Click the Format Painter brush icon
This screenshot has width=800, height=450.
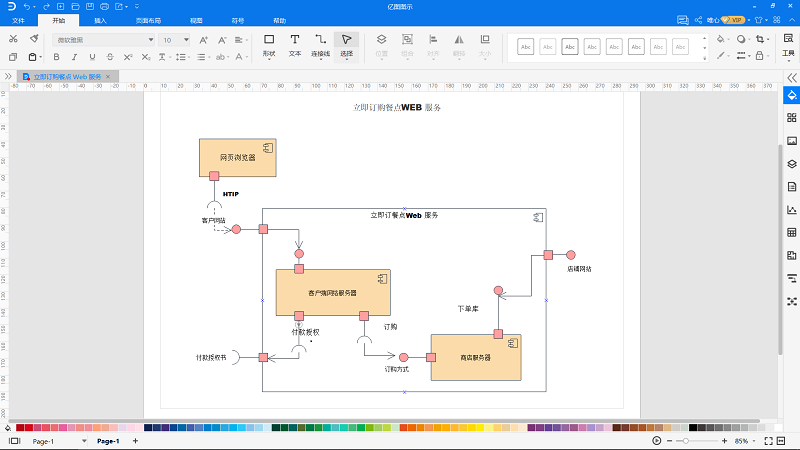(x=34, y=39)
